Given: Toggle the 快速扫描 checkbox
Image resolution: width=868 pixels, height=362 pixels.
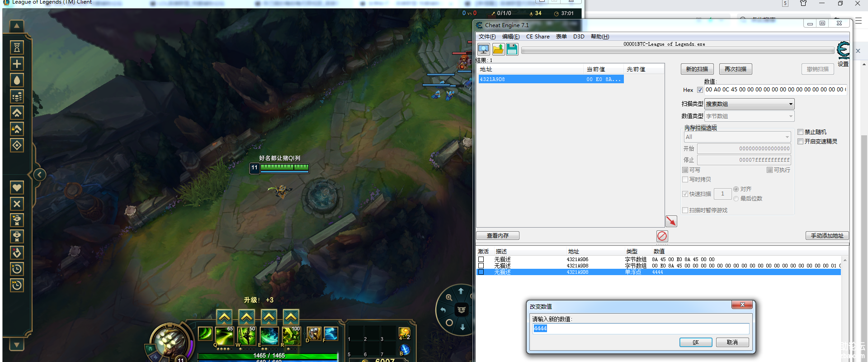Looking at the screenshot, I should (685, 194).
